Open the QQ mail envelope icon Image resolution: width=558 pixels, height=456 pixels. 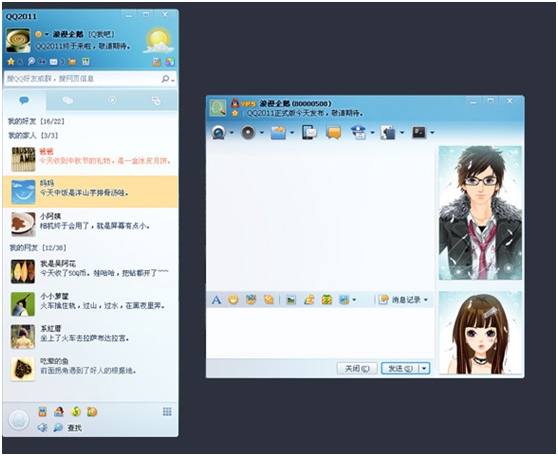53,62
